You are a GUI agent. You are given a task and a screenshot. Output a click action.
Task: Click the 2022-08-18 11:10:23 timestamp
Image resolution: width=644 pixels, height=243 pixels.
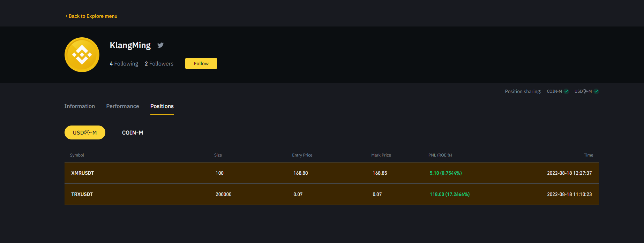pyautogui.click(x=569, y=194)
